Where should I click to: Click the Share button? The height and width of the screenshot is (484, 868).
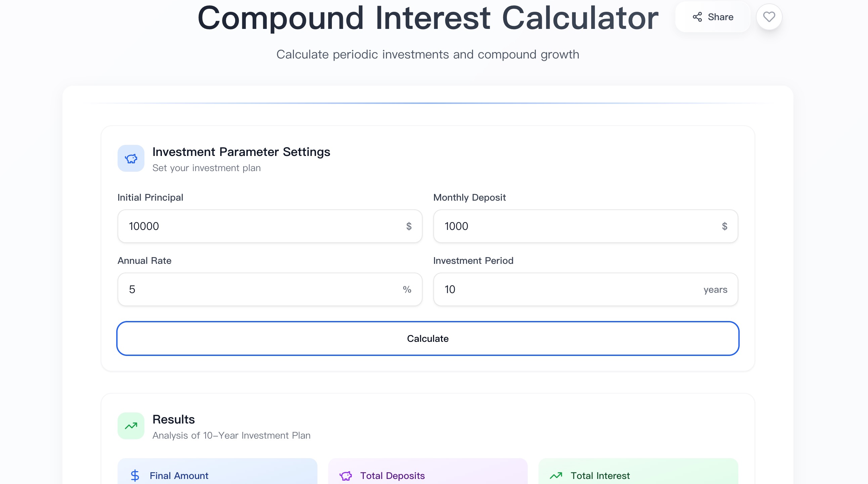tap(712, 17)
